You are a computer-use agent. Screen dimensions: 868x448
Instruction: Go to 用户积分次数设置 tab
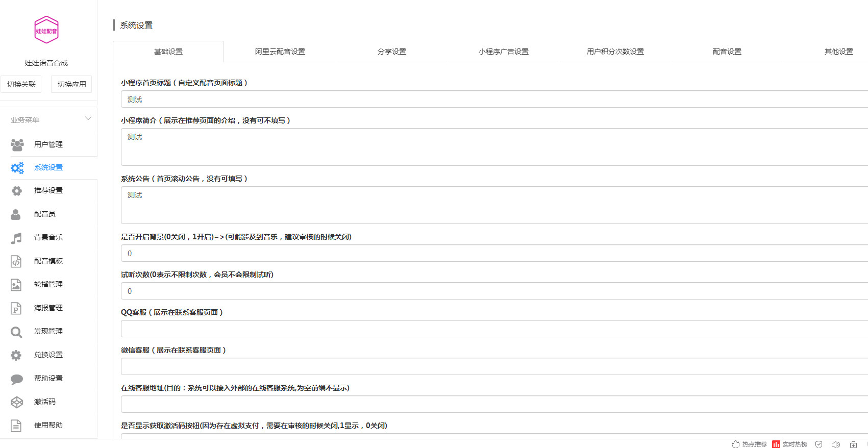click(615, 52)
